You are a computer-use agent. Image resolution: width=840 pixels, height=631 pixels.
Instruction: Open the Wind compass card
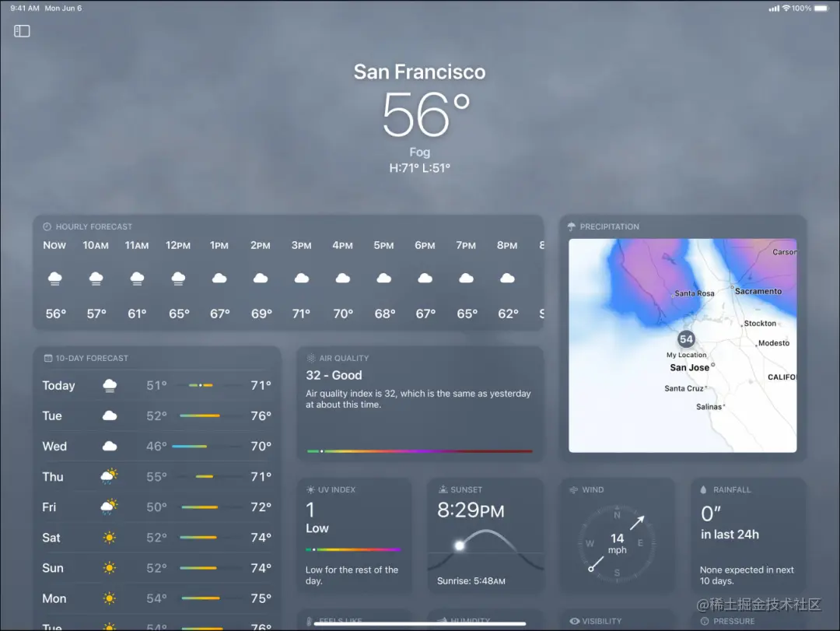point(617,535)
